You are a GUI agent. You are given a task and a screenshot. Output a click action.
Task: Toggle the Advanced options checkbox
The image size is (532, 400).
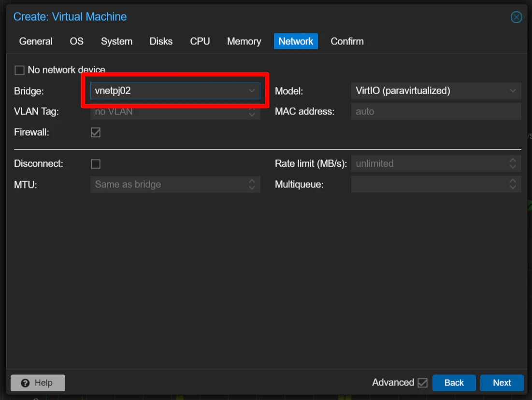pyautogui.click(x=422, y=383)
